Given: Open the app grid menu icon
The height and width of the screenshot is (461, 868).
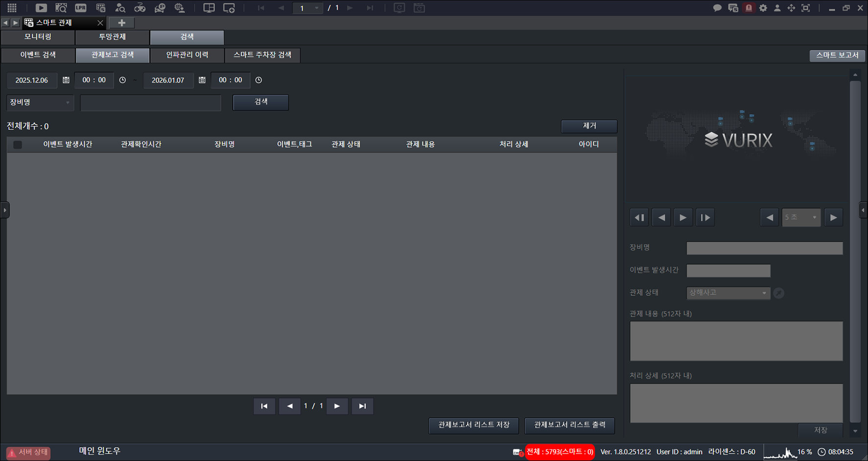Looking at the screenshot, I should click(12, 8).
